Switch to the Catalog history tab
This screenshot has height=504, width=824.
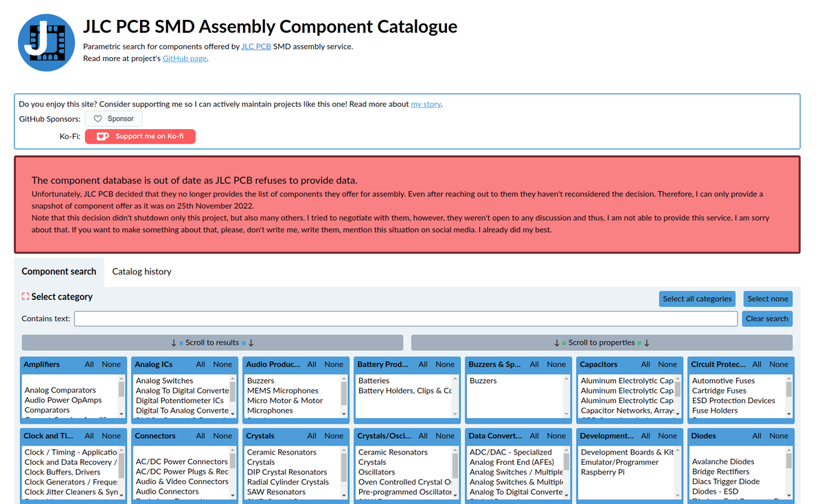(x=141, y=272)
